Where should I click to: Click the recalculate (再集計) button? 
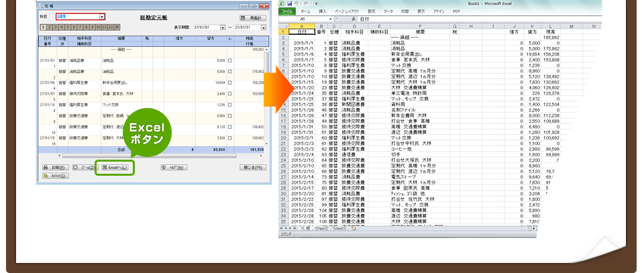(x=254, y=17)
